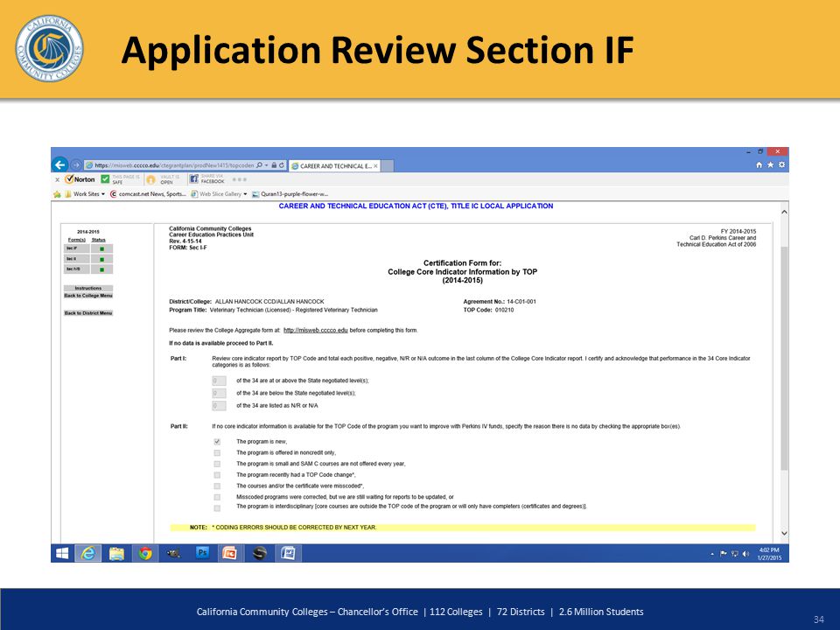Image resolution: width=840 pixels, height=630 pixels.
Task: Click the network icon in system tray
Action: coord(734,554)
